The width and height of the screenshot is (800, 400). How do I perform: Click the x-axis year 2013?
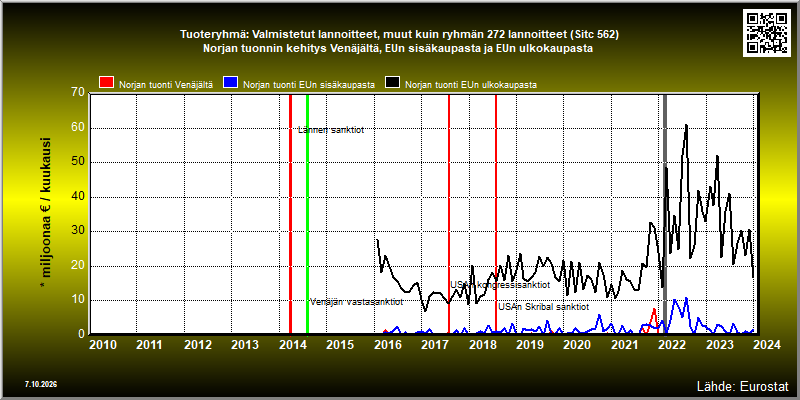pyautogui.click(x=245, y=345)
